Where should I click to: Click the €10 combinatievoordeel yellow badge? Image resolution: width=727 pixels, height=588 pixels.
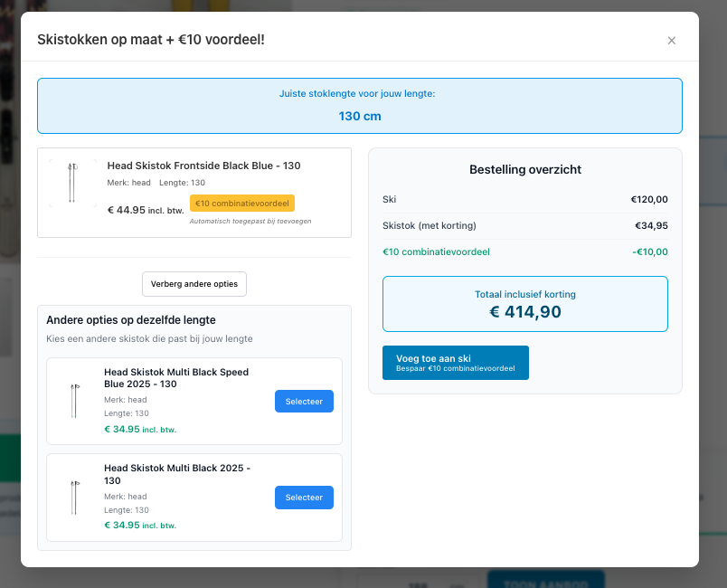click(242, 204)
